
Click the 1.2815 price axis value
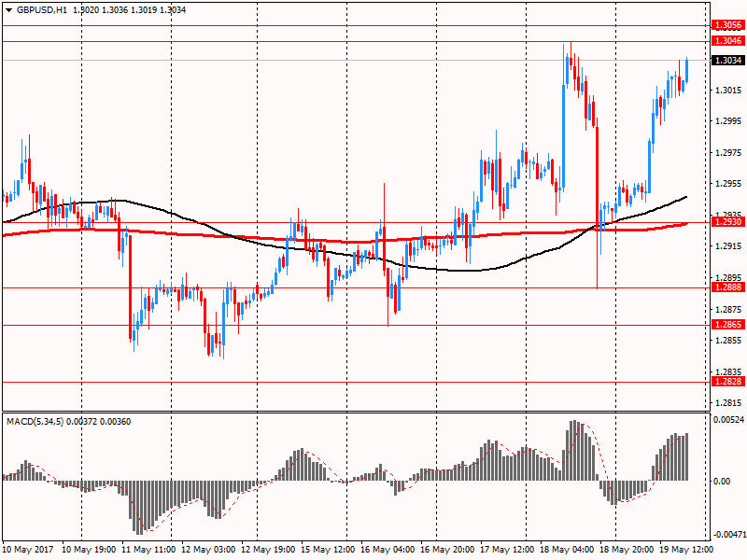point(729,403)
